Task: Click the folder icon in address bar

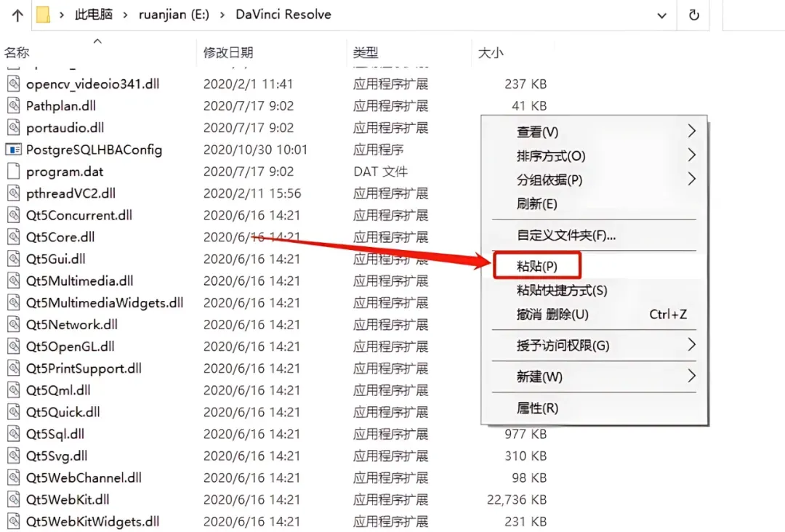Action: click(x=43, y=15)
